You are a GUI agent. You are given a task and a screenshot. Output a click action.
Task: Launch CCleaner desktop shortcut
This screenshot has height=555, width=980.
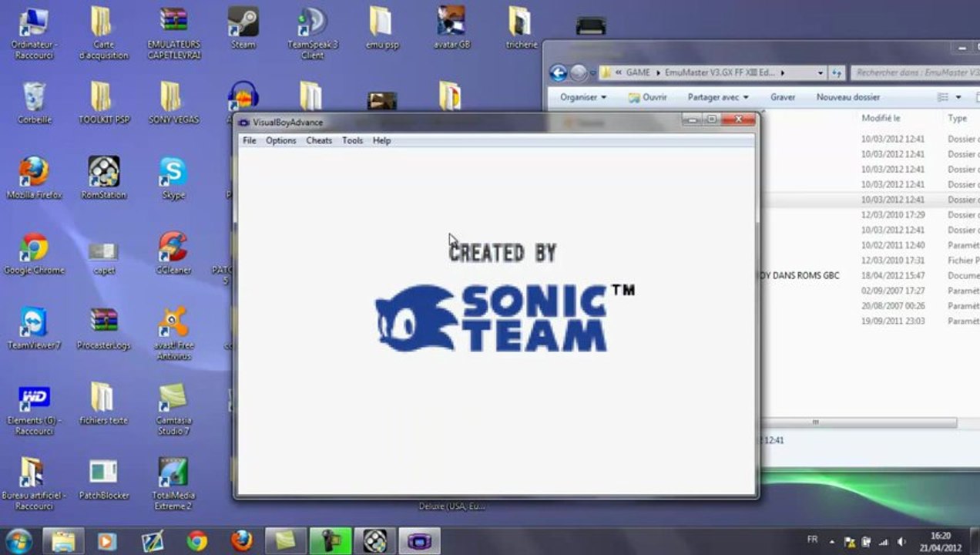tap(173, 254)
